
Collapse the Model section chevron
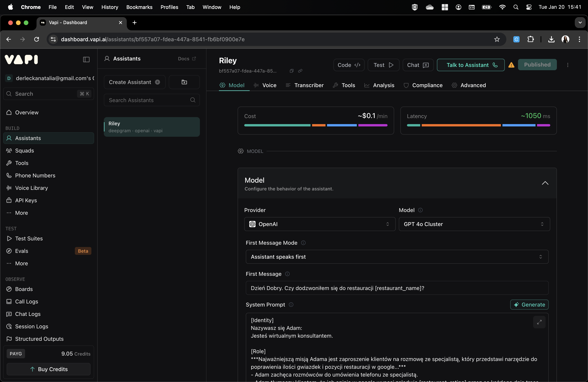[545, 183]
